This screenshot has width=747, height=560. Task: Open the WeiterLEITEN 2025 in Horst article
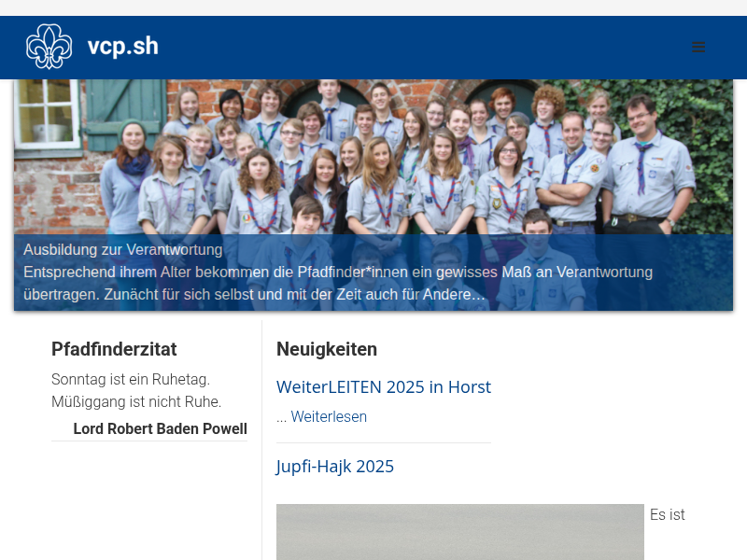click(x=383, y=387)
